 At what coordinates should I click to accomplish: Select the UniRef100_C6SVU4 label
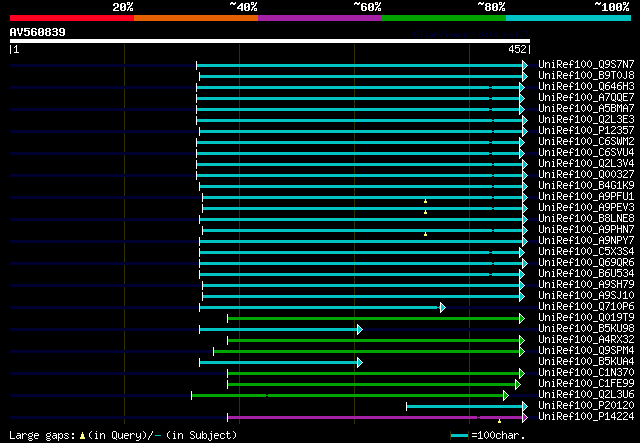[x=586, y=152]
